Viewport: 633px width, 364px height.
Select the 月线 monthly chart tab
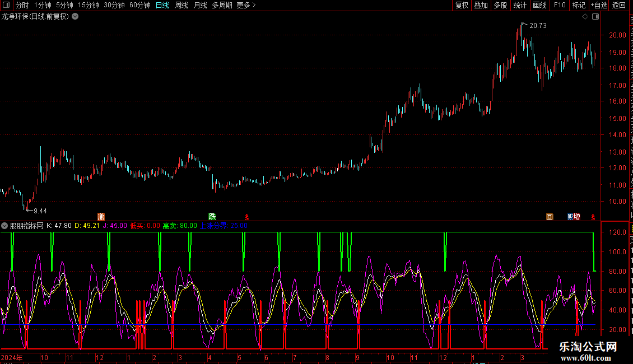pyautogui.click(x=200, y=5)
